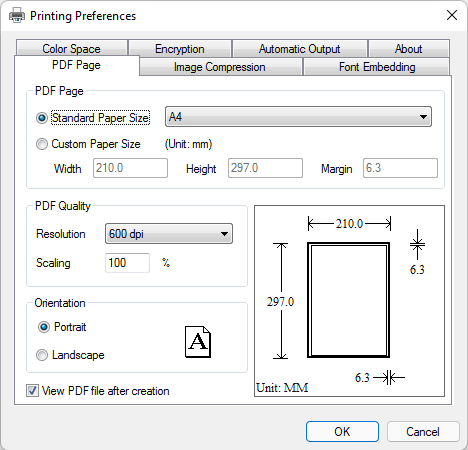The width and height of the screenshot is (468, 450).
Task: Show the About tab
Action: tap(409, 48)
